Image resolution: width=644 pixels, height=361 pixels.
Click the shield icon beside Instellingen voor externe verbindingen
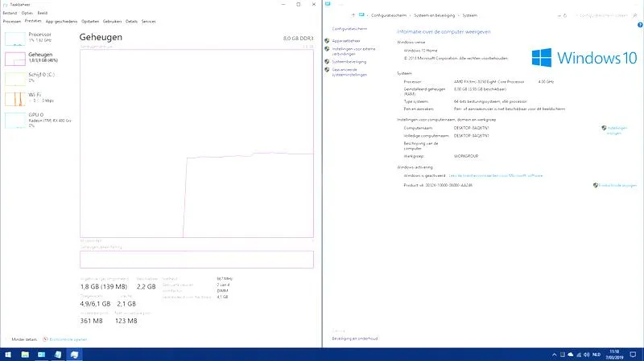pos(327,49)
